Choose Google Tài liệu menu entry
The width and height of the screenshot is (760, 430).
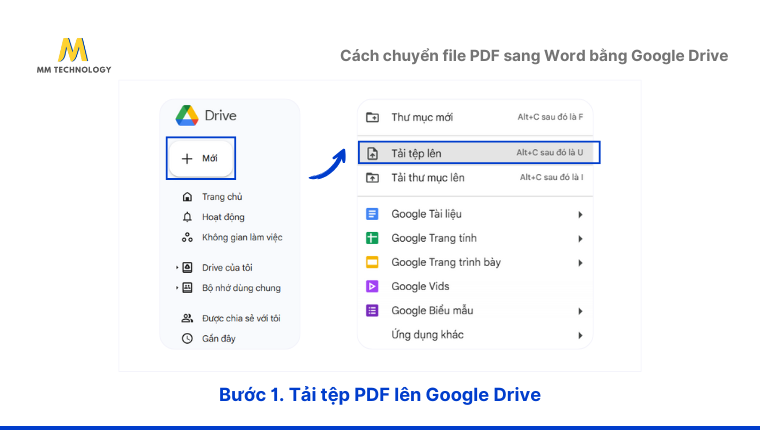coord(475,214)
